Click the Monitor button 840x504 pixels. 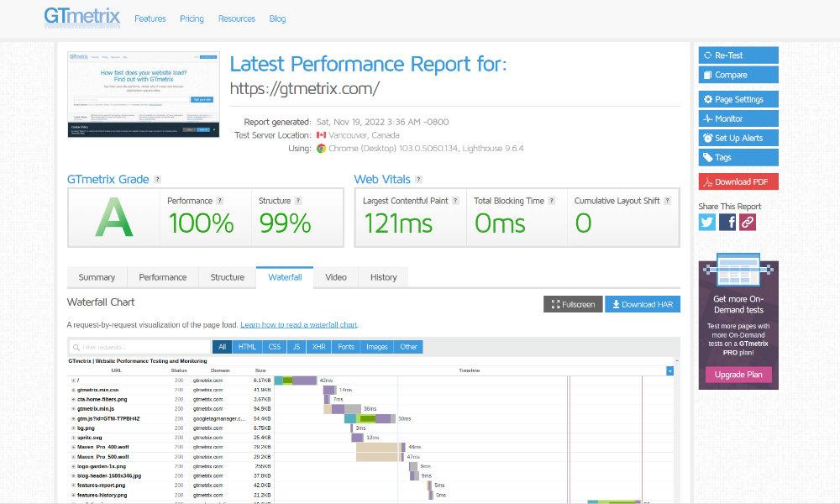[738, 119]
